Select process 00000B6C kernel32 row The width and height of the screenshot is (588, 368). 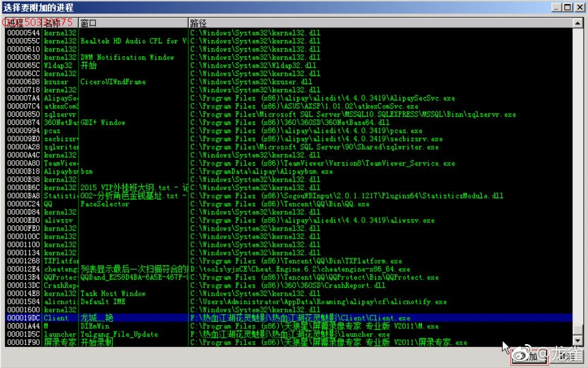[x=289, y=188]
